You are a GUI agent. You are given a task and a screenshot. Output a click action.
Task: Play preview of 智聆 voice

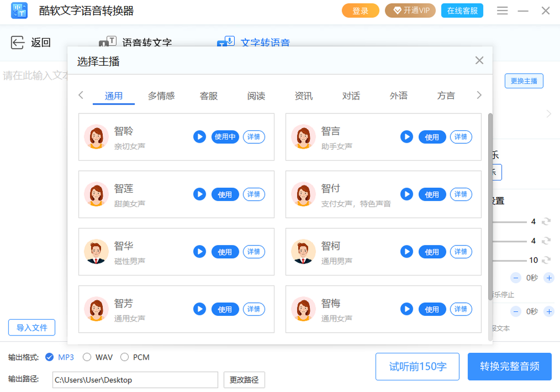click(199, 137)
